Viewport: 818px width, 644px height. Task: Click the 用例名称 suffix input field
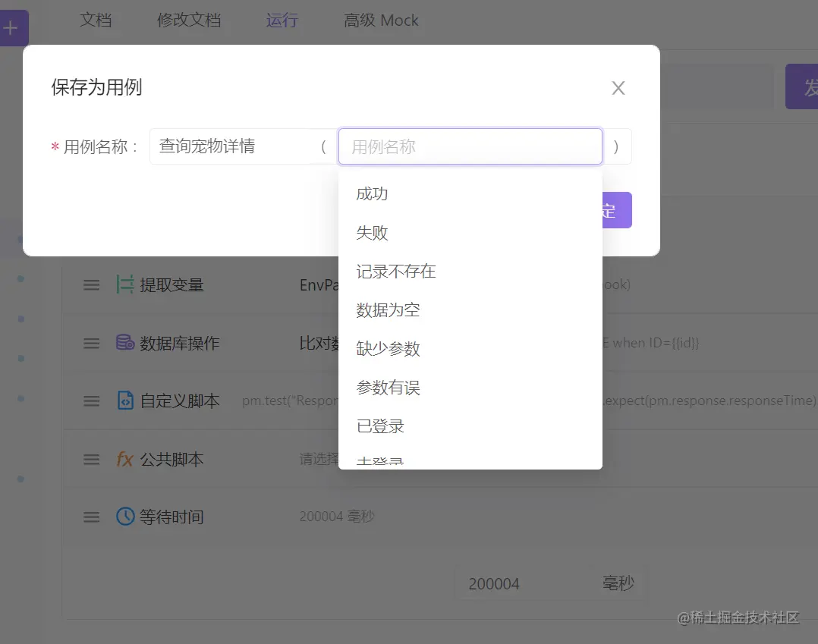point(470,146)
